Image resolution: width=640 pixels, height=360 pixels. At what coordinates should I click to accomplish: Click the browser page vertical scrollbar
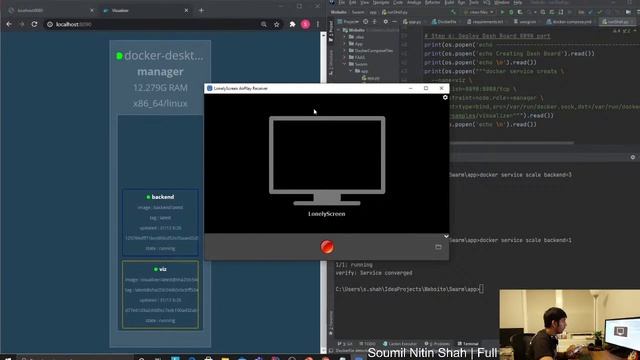coord(323,192)
